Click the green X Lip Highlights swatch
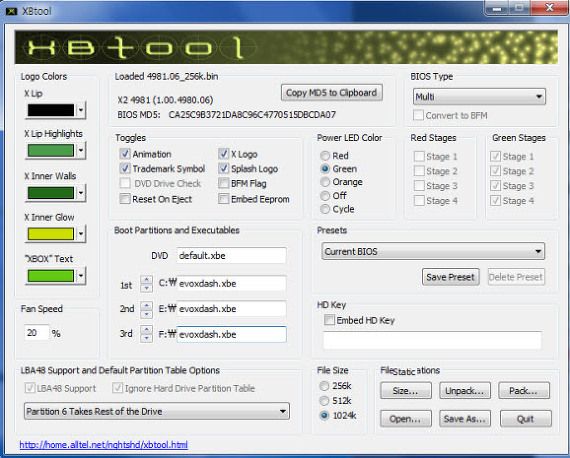This screenshot has width=570, height=458. pyautogui.click(x=51, y=150)
